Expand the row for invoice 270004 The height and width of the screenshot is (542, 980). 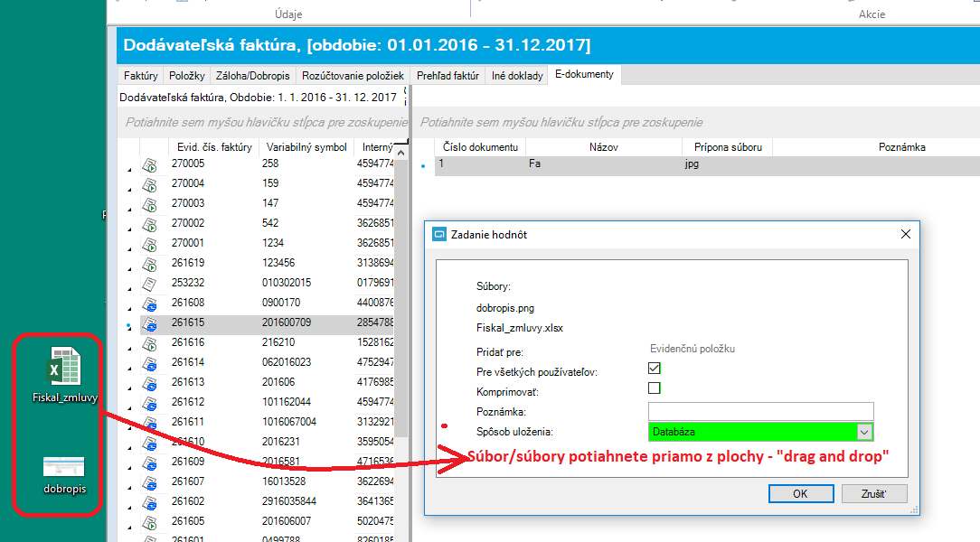(130, 189)
